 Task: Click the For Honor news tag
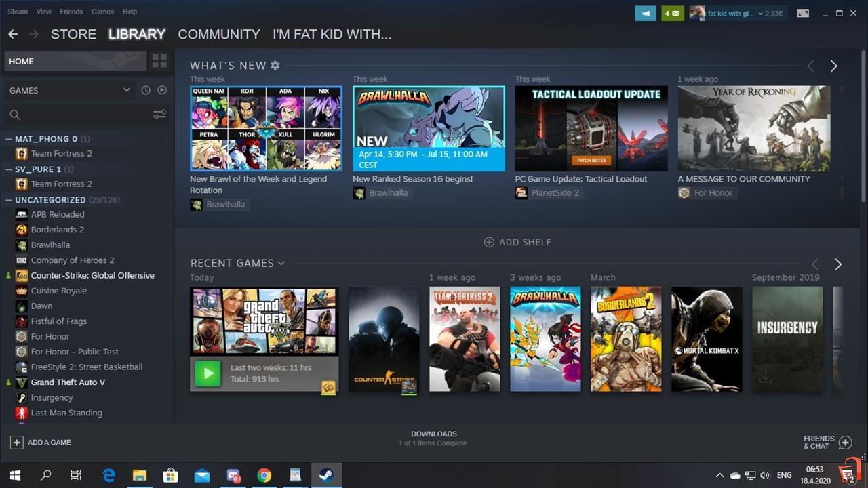tap(706, 193)
